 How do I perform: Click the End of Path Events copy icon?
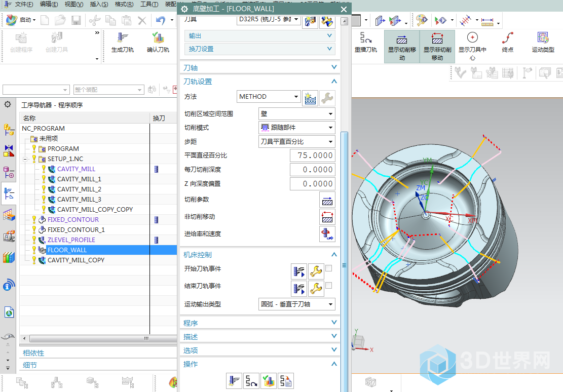pos(299,288)
